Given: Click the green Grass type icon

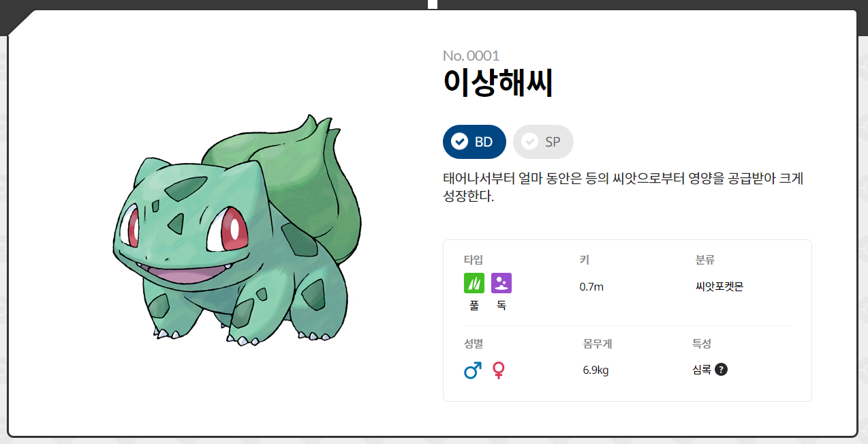Looking at the screenshot, I should [474, 283].
